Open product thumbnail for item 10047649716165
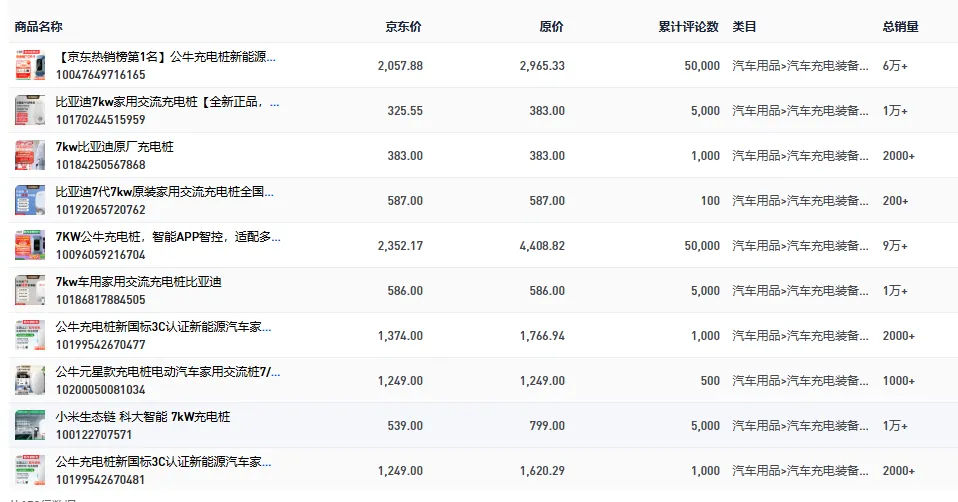Screen dimensions: 958x502 (x=30, y=65)
